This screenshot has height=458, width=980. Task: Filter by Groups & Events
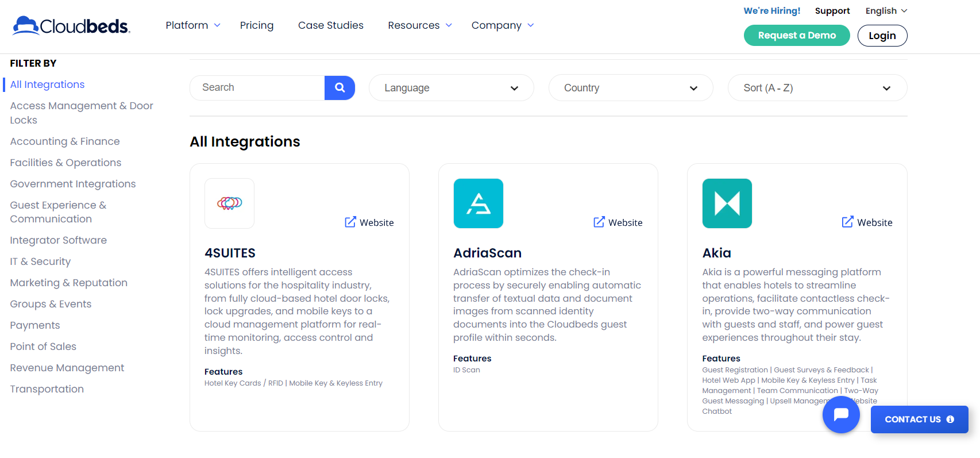(51, 304)
